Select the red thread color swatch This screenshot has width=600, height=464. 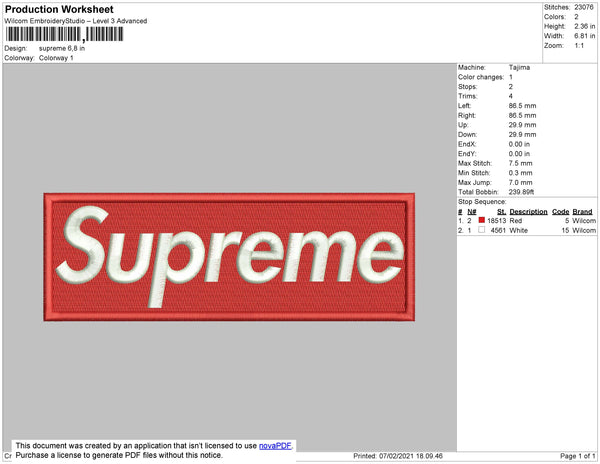[x=481, y=220]
